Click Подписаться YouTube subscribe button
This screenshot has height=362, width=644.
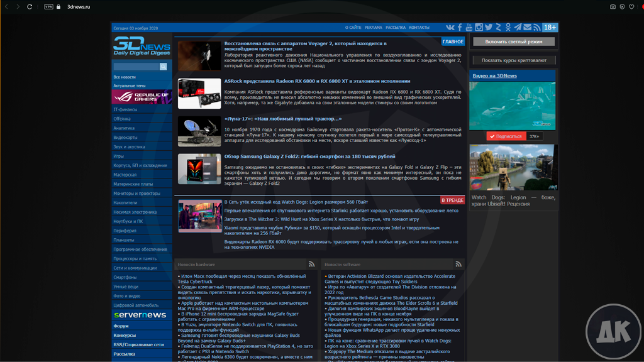click(x=506, y=136)
